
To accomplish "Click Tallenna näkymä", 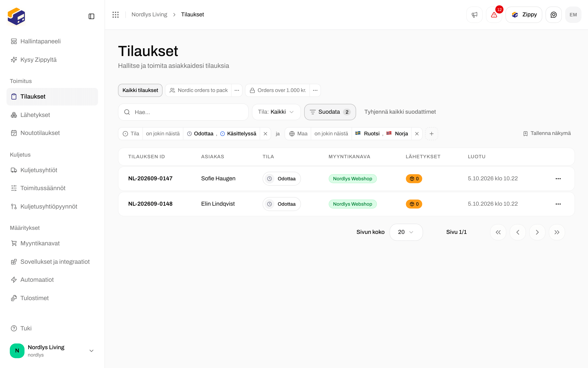I will [547, 133].
